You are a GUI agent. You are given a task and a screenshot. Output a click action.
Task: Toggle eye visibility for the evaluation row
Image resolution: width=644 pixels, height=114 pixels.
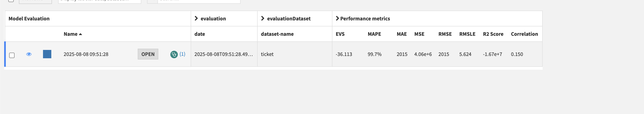click(x=29, y=54)
